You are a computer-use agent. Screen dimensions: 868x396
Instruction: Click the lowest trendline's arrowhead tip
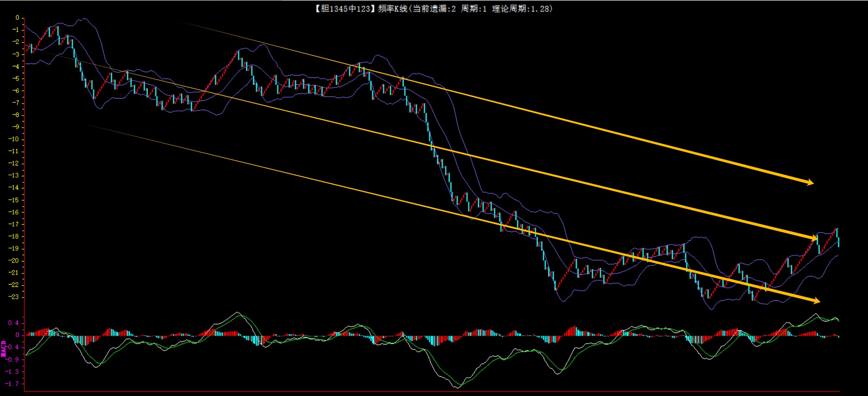click(820, 302)
